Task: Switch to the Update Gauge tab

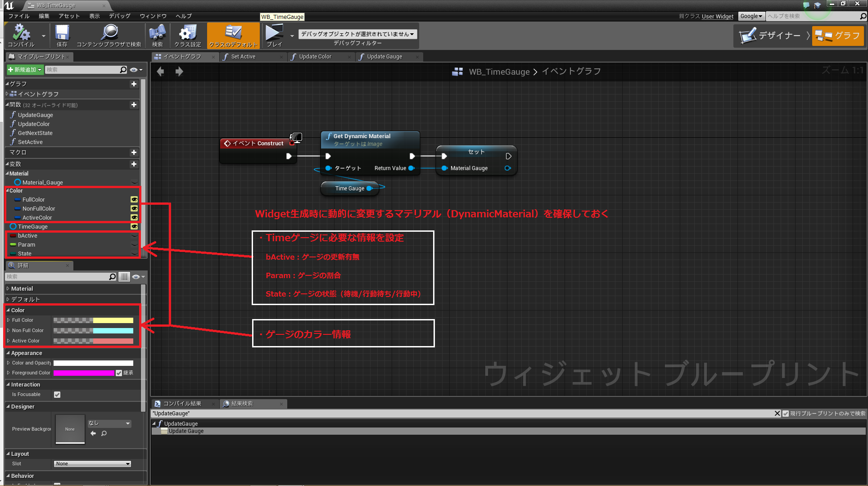Action: tap(384, 57)
